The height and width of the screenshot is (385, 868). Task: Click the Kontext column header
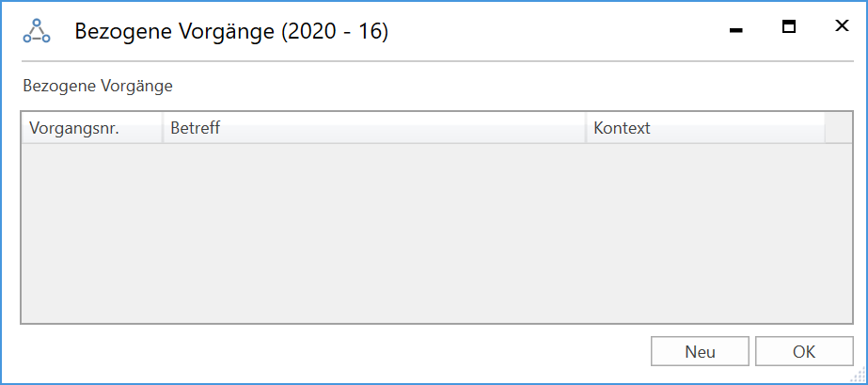click(x=704, y=128)
